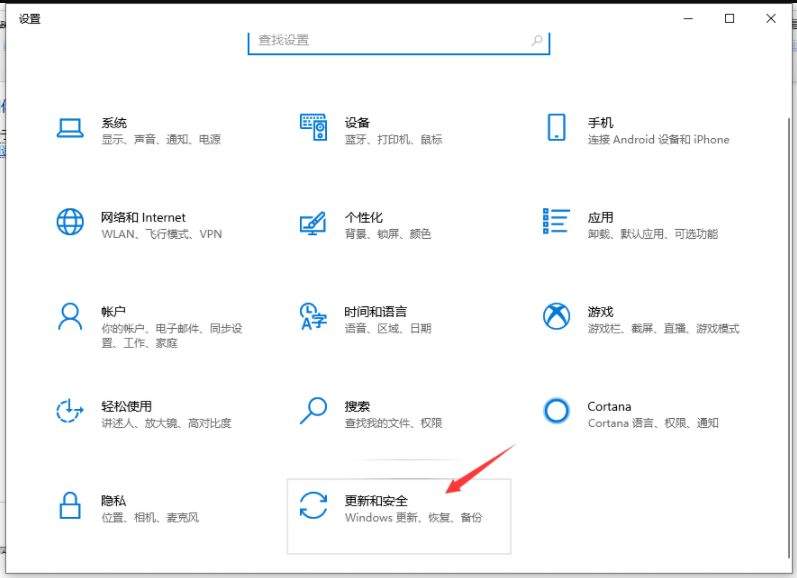The image size is (797, 578).
Task: Click the Privacy padlock icon
Action: click(70, 505)
